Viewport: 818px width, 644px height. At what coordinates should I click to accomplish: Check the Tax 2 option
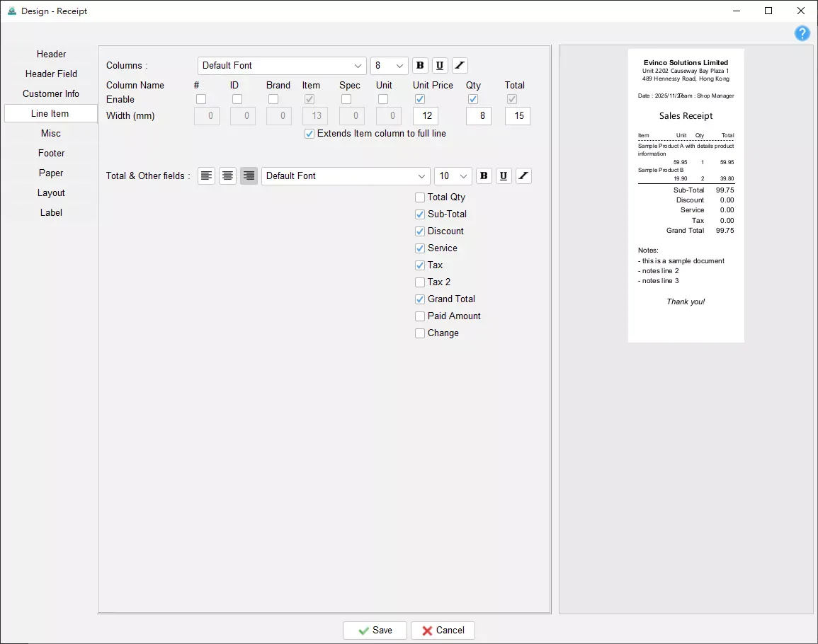click(x=420, y=282)
